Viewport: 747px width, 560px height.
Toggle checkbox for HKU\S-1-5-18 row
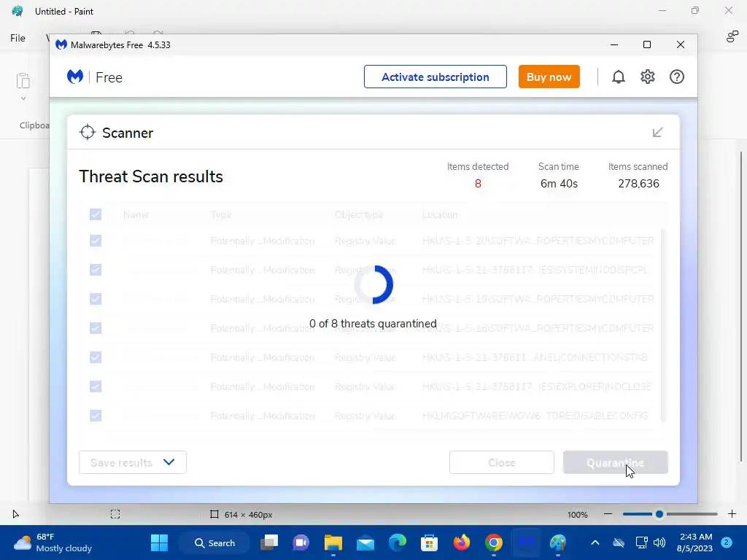96,328
